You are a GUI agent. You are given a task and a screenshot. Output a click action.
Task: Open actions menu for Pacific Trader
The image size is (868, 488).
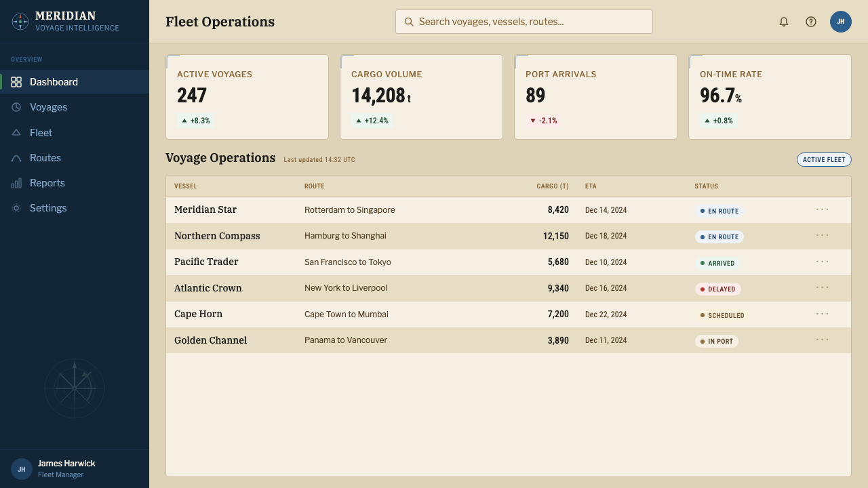click(823, 262)
